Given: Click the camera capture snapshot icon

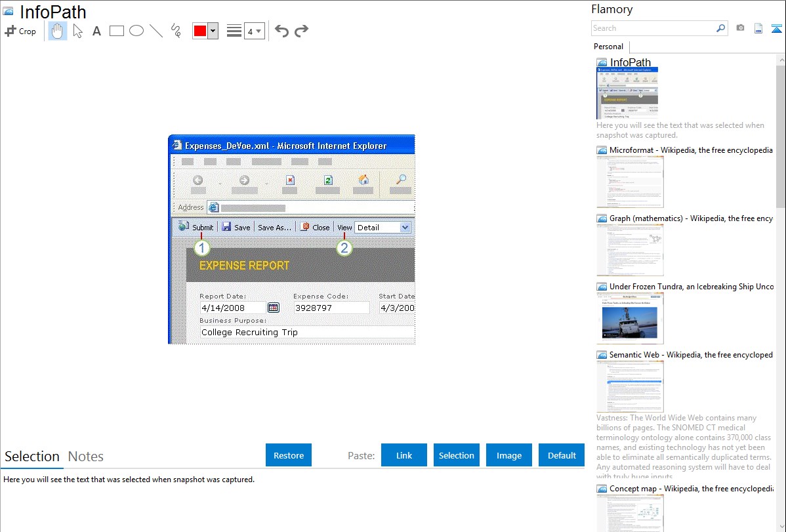Looking at the screenshot, I should pyautogui.click(x=740, y=28).
